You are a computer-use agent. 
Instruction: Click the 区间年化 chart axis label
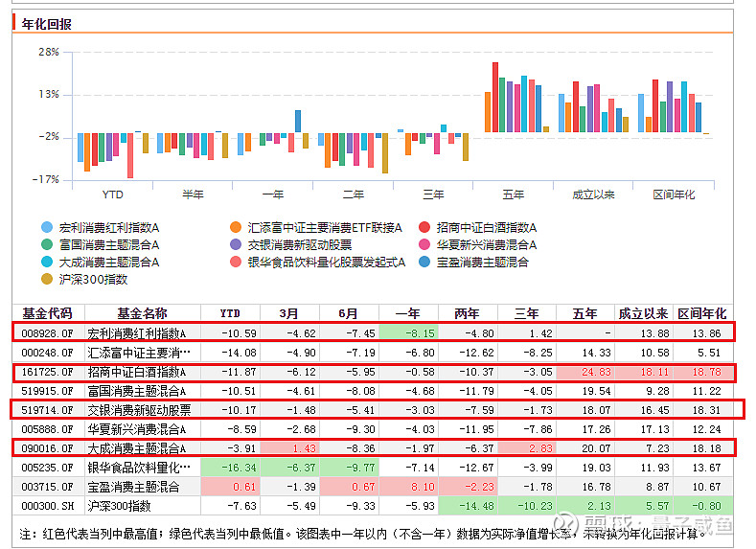(674, 194)
